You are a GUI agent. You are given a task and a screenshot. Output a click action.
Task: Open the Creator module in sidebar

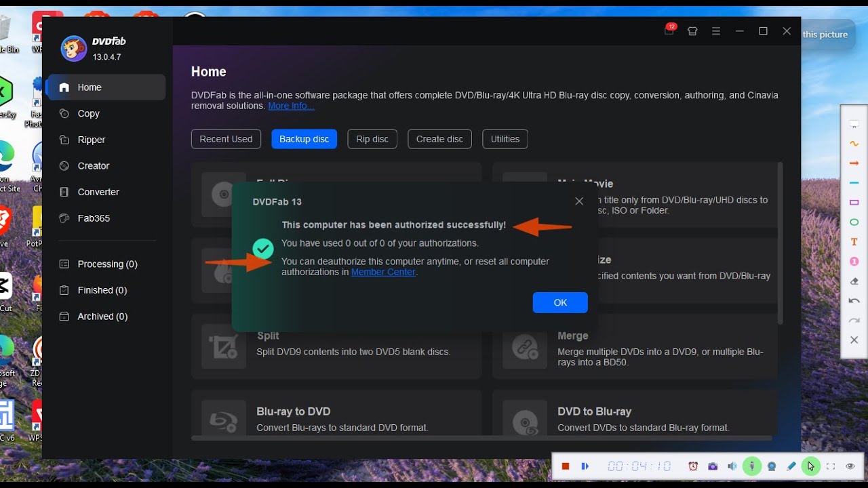pyautogui.click(x=106, y=166)
